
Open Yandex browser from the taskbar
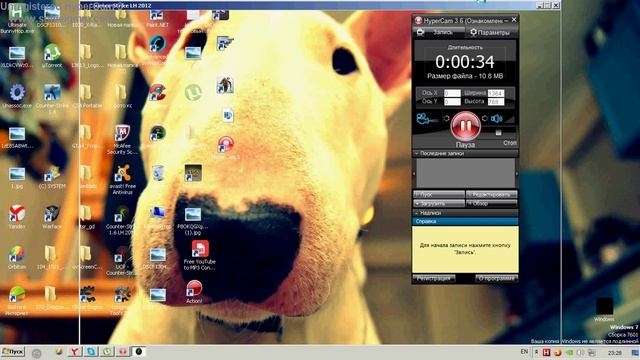[x=75, y=352]
